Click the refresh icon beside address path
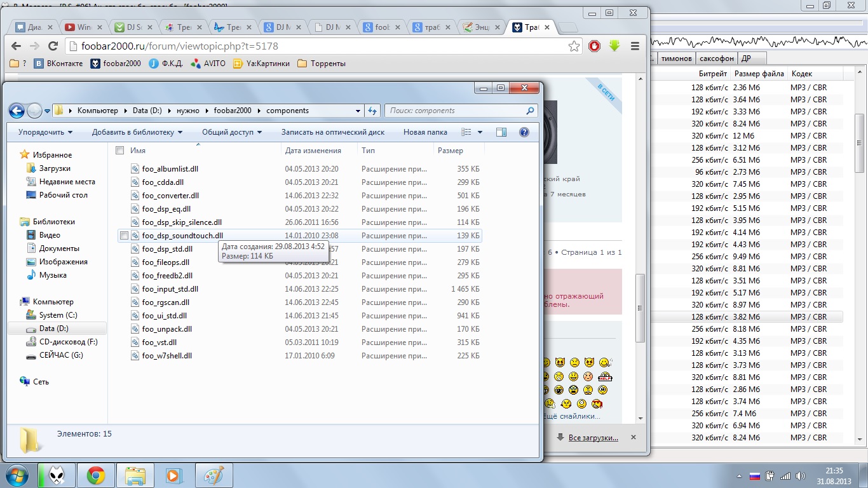Viewport: 868px width, 488px height. click(x=373, y=111)
